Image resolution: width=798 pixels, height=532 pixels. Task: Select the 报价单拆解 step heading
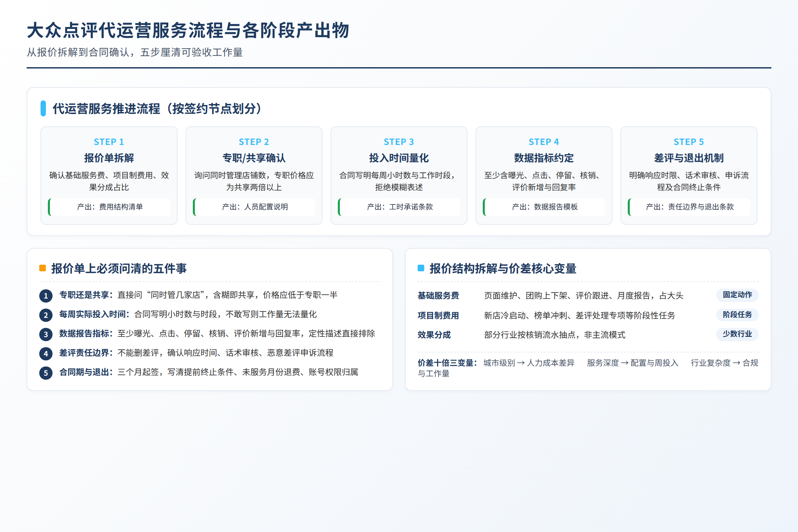[x=109, y=158]
